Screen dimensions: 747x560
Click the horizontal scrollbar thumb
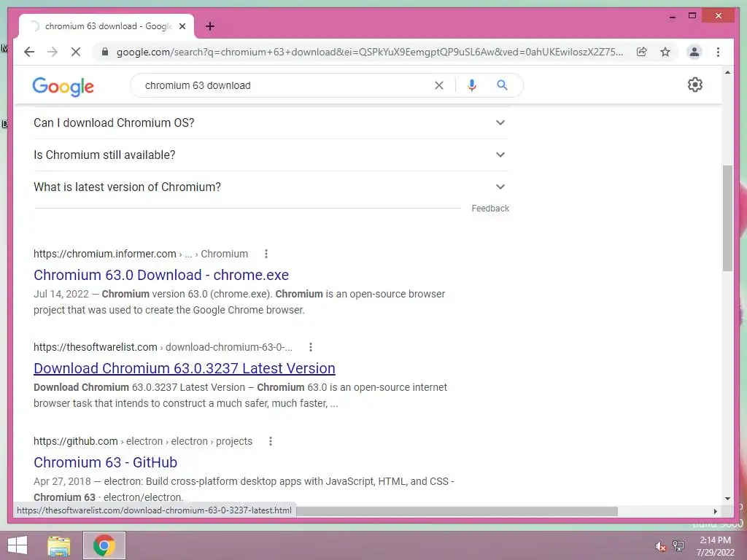coord(457,511)
